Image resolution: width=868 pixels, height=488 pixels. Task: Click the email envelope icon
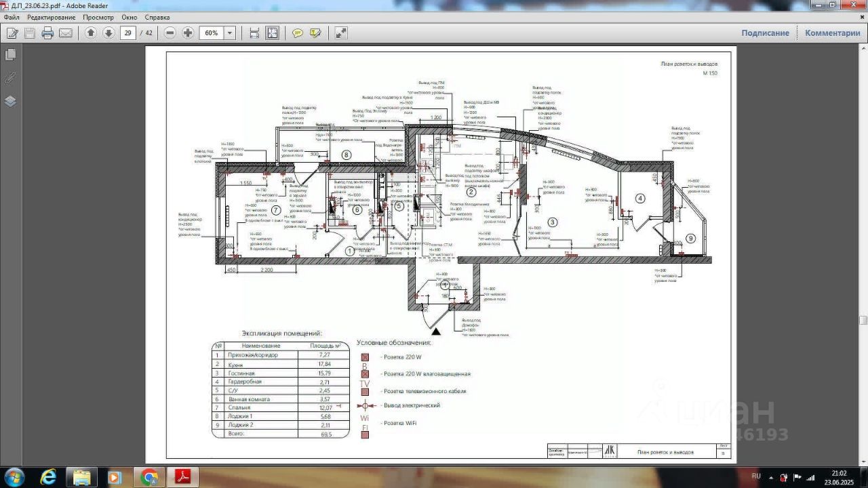(66, 33)
